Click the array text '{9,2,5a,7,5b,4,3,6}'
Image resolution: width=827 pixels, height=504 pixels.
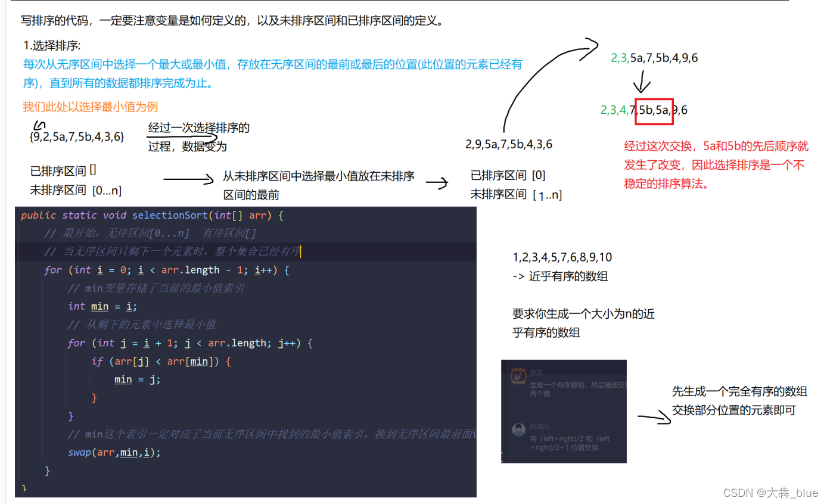coord(77,137)
